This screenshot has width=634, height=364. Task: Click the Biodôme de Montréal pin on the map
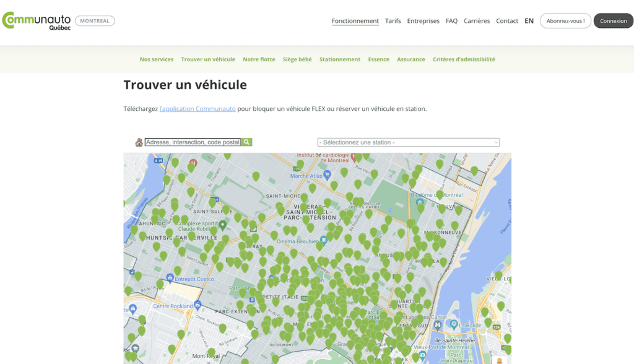click(x=420, y=202)
